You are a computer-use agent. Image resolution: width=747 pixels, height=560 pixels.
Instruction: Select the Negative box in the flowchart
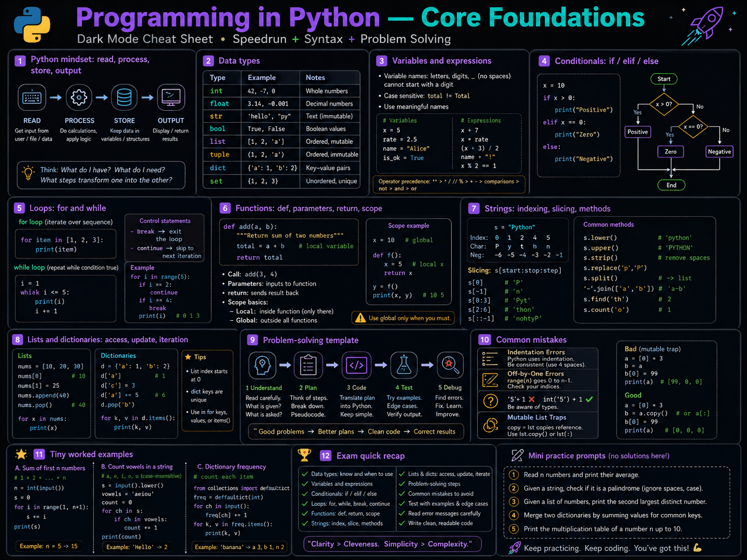719,152
